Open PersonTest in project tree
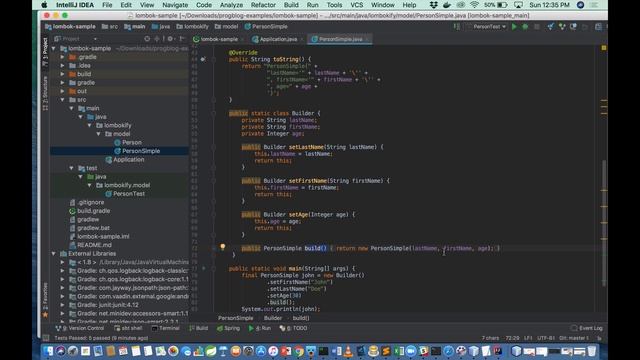 (x=124, y=194)
